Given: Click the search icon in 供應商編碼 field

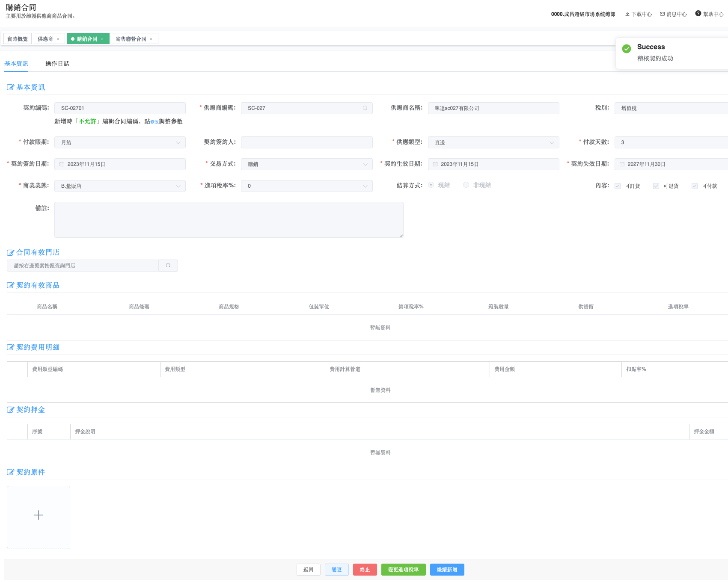Looking at the screenshot, I should [365, 108].
